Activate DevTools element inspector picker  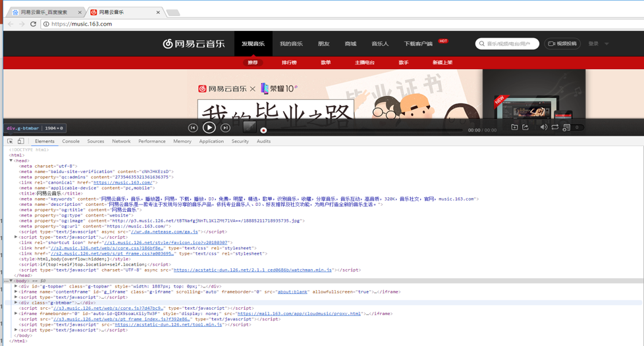click(x=10, y=141)
